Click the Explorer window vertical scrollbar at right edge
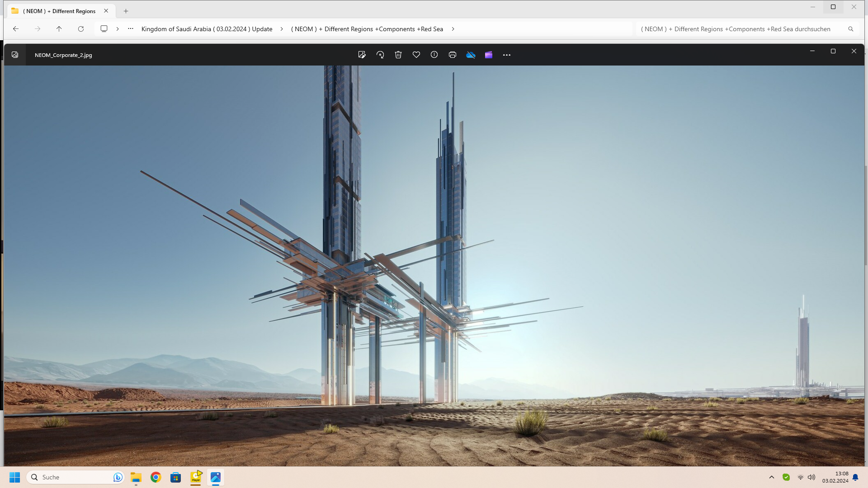This screenshot has width=868, height=488. click(x=866, y=215)
